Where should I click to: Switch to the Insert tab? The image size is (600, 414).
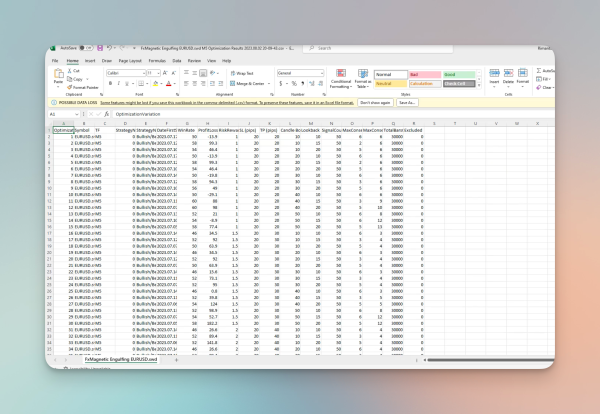pos(90,60)
